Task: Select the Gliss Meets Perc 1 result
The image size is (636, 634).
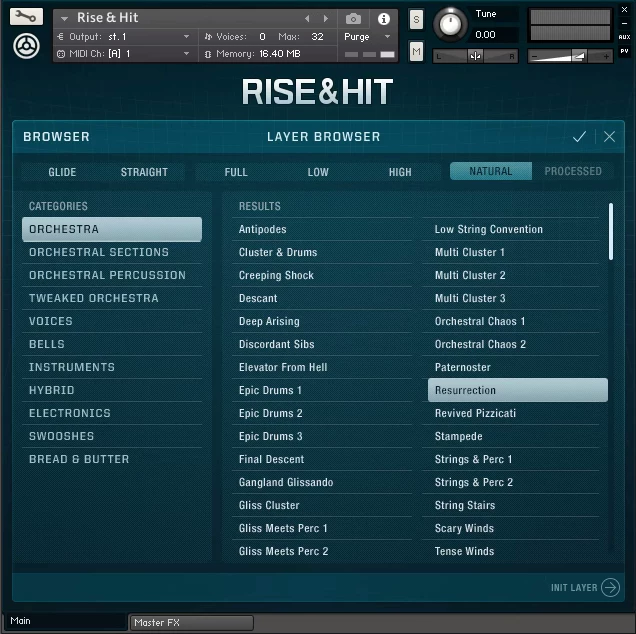Action: point(322,529)
